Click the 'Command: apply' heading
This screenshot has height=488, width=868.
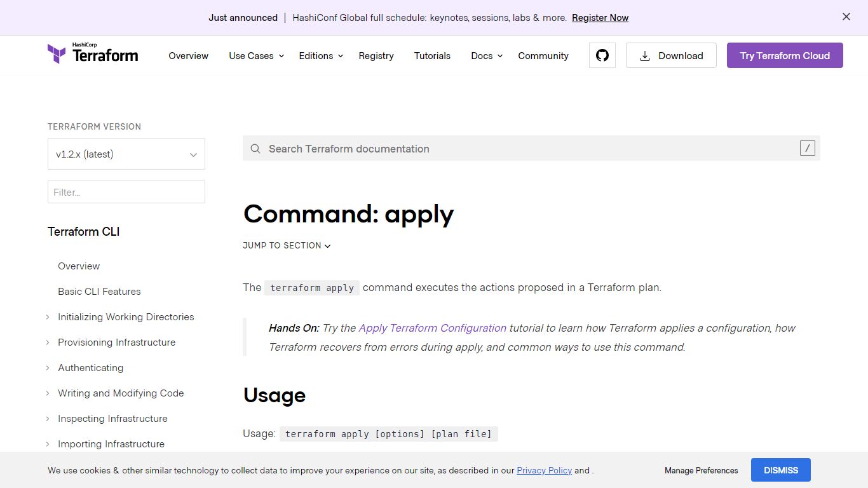[348, 214]
